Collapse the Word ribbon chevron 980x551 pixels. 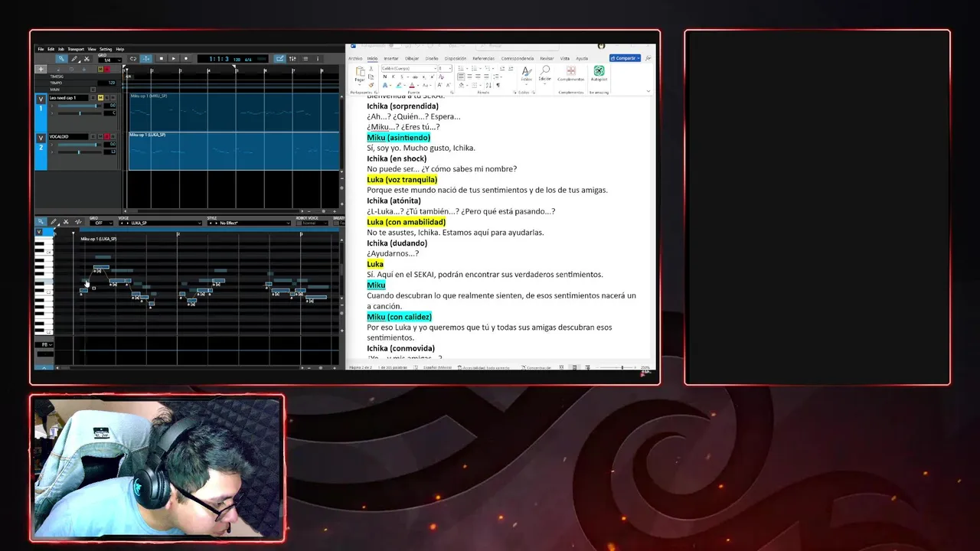tap(648, 91)
